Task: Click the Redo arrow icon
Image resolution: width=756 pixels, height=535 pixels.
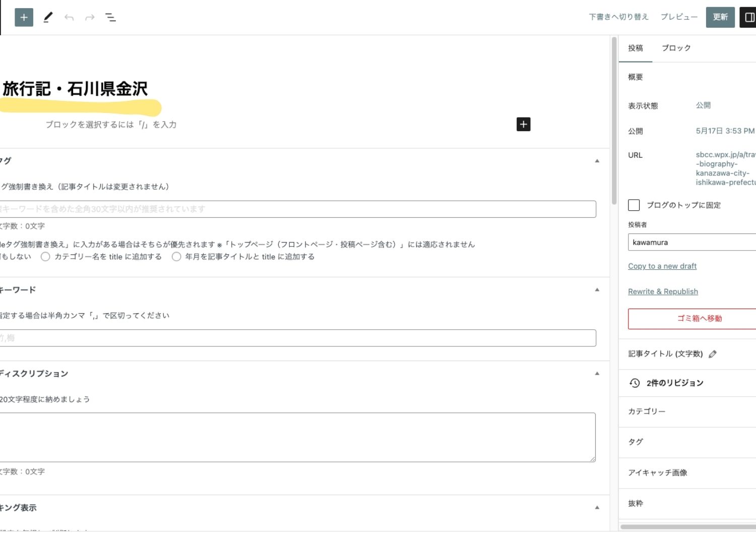Action: [x=90, y=18]
